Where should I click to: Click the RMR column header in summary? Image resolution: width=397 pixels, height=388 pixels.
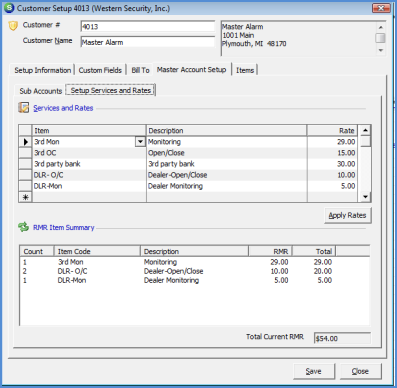pyautogui.click(x=270, y=251)
